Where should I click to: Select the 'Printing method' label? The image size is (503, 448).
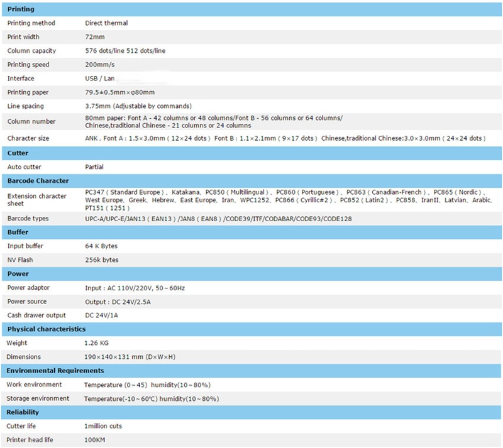pos(31,23)
